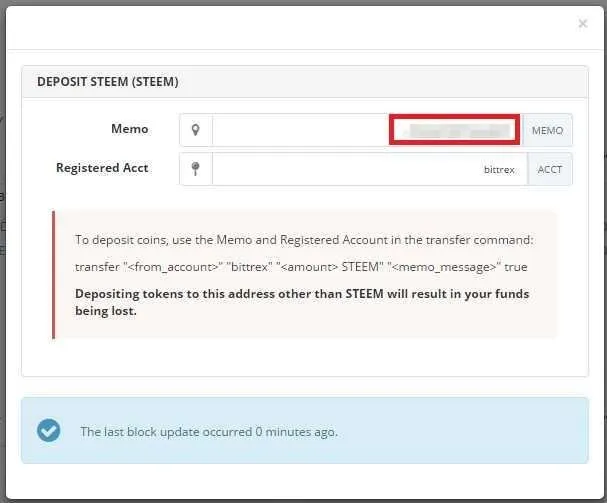This screenshot has height=503, width=607.
Task: Click the "<from_account>" placeholder in command
Action: tap(172, 267)
